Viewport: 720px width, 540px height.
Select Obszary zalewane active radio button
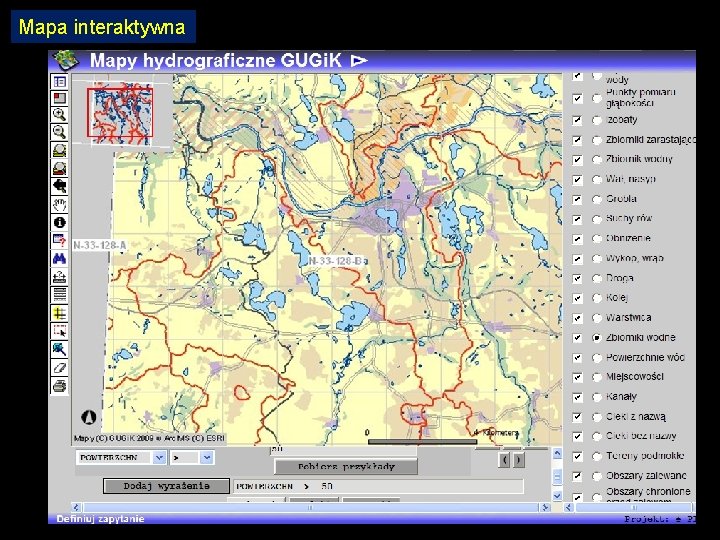[596, 476]
